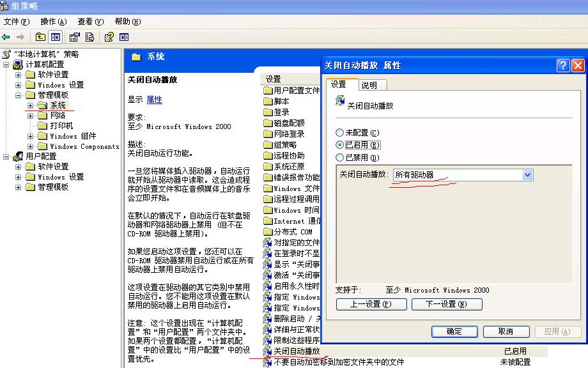Select the 已启用 radio button
588x368 pixels.
point(340,145)
